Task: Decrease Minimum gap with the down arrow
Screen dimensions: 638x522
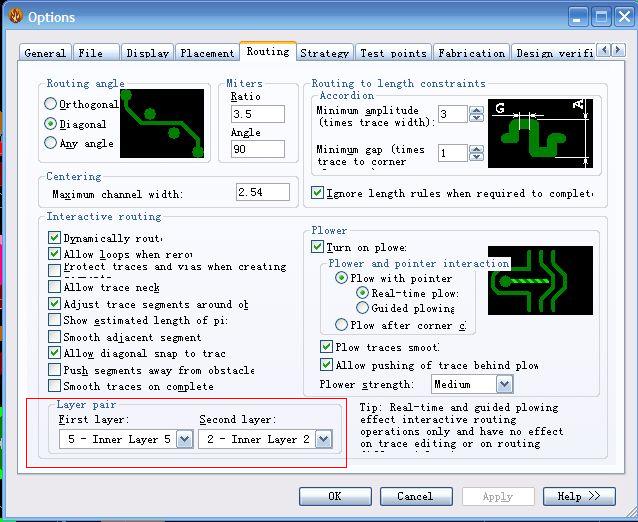Action: pos(476,157)
